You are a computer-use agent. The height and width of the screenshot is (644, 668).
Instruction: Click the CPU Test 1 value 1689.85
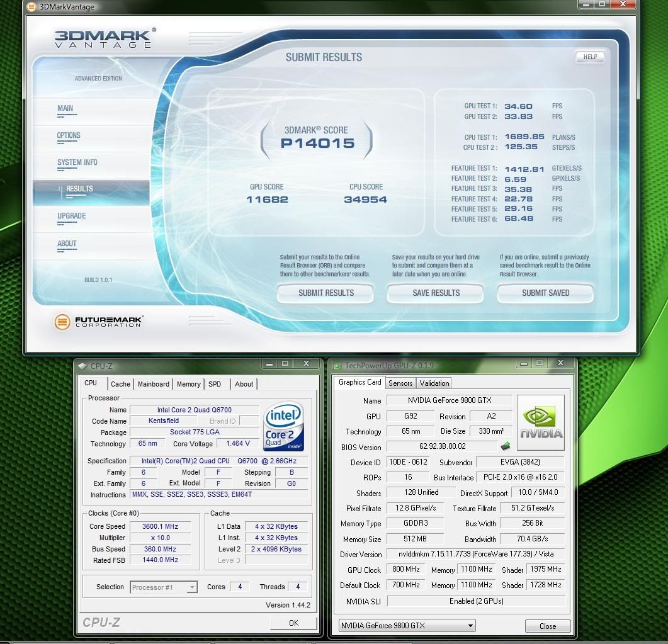tap(524, 137)
